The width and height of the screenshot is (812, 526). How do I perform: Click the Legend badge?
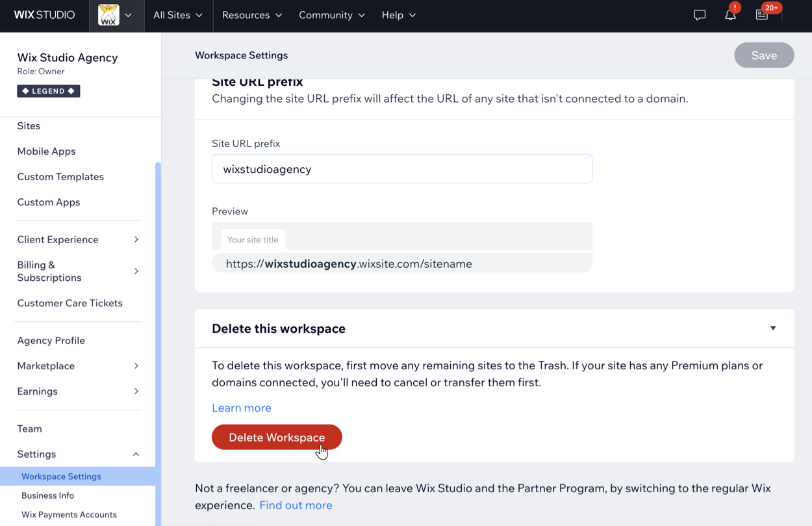pyautogui.click(x=49, y=91)
